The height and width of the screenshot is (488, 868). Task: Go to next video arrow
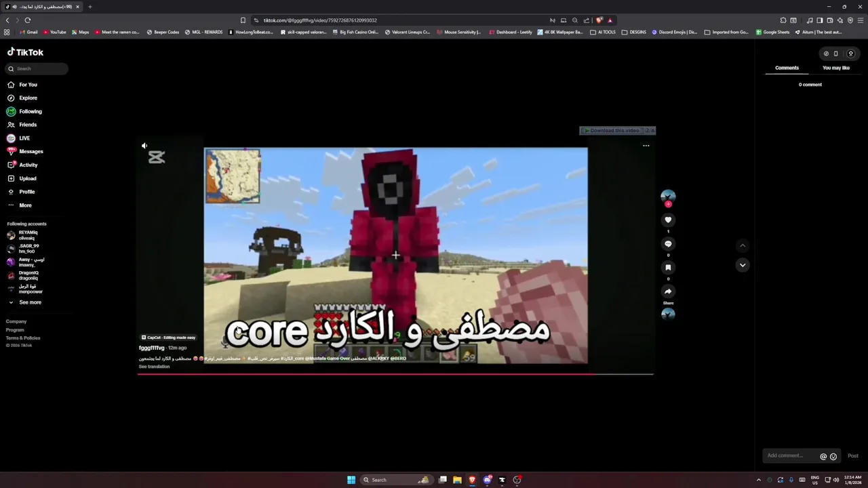click(x=743, y=265)
